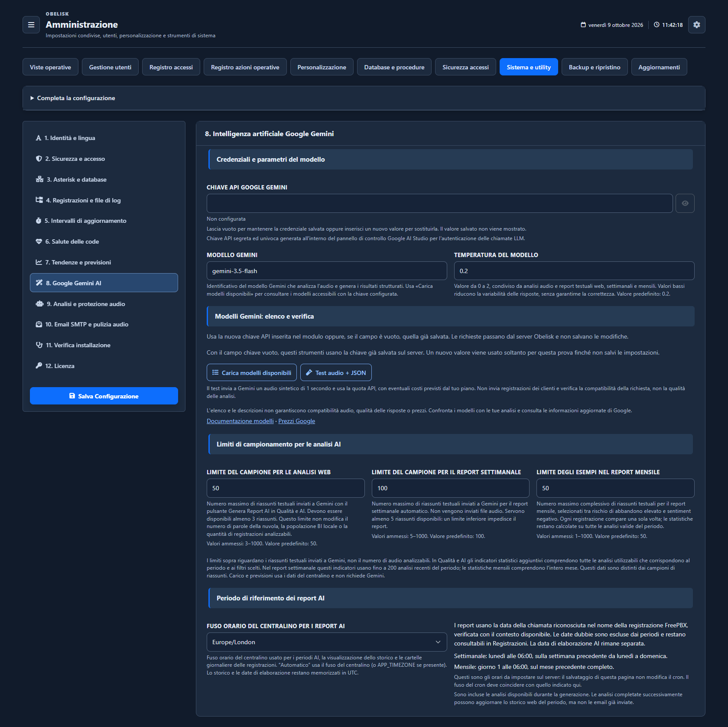This screenshot has width=728, height=727.
Task: Open Backup e ripristino tab
Action: pyautogui.click(x=595, y=67)
